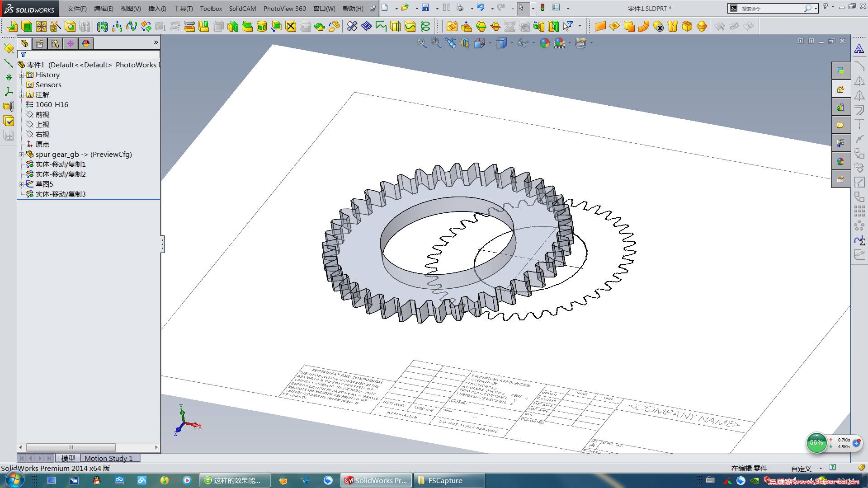
Task: Open the ConfigurationManager tab icon
Action: coord(55,43)
